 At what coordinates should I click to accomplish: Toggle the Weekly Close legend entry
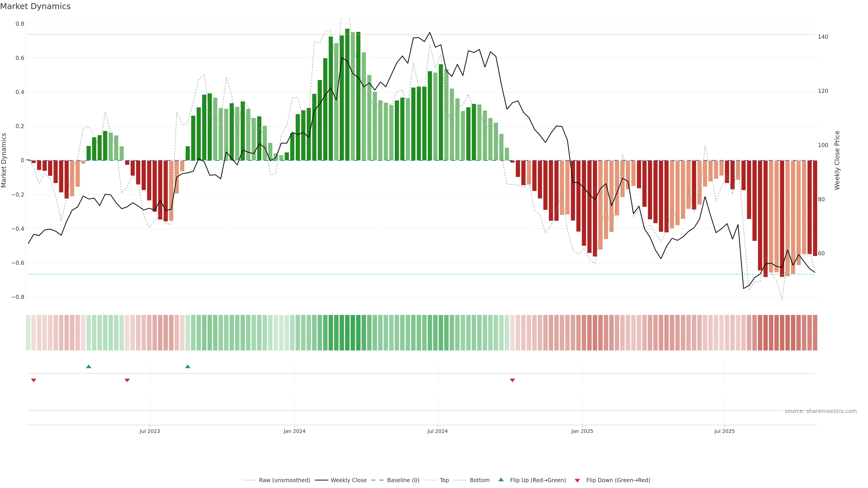point(348,480)
